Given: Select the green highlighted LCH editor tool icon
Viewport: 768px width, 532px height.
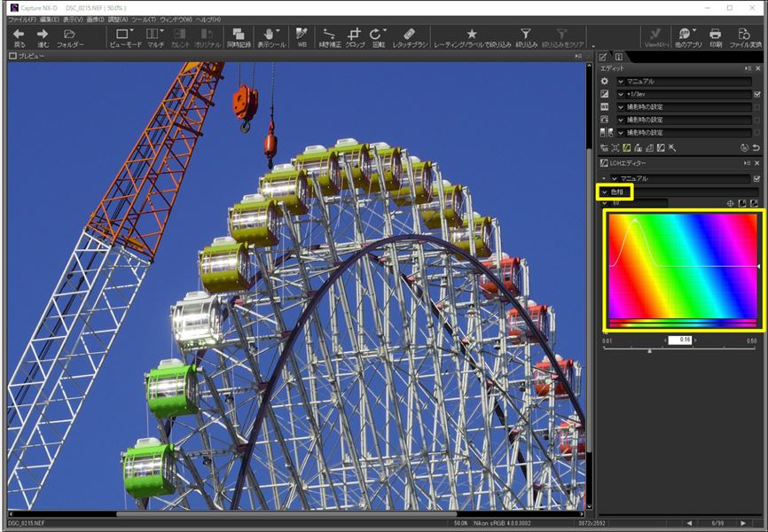Looking at the screenshot, I should [x=627, y=147].
